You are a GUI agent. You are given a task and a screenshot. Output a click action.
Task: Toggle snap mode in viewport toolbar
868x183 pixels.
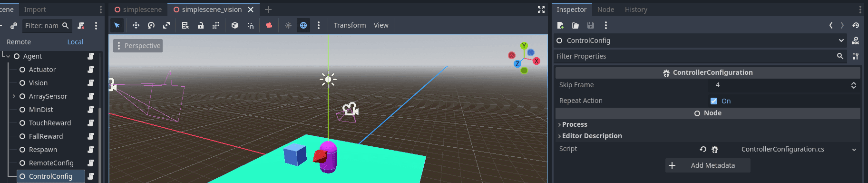pyautogui.click(x=250, y=25)
